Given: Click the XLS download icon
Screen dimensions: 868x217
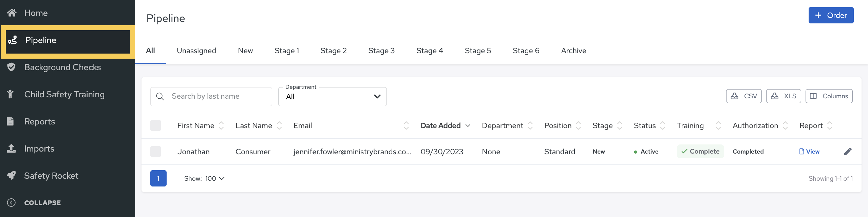Looking at the screenshot, I should (775, 96).
